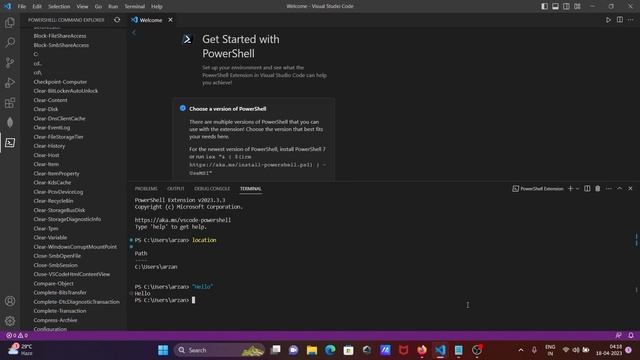
Task: Open the Search view in activity bar
Action: tap(10, 42)
